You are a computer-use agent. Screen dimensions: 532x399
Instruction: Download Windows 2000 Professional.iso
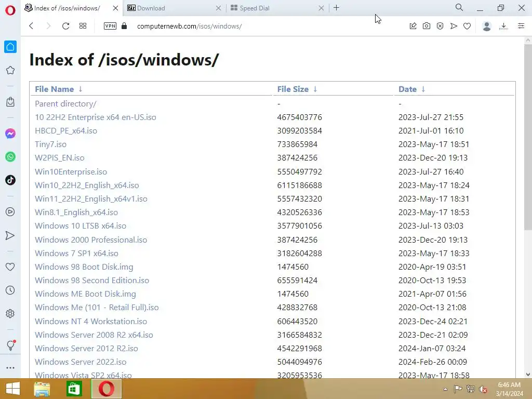91,240
